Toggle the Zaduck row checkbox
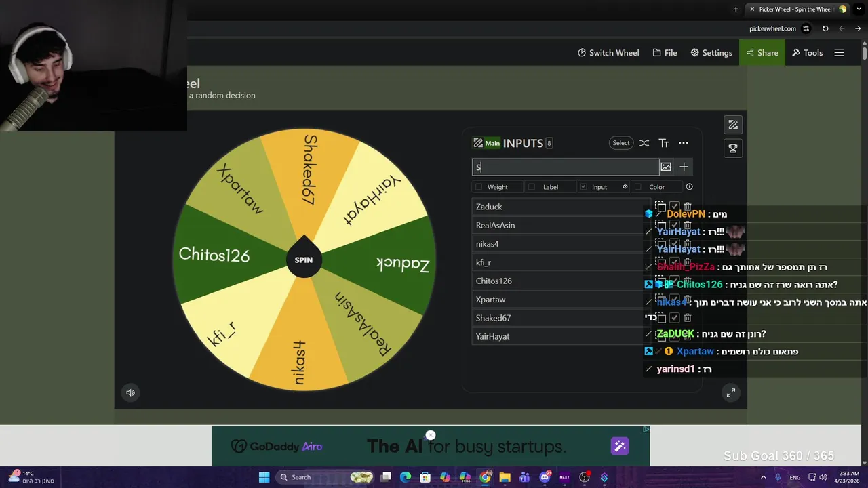The height and width of the screenshot is (488, 868). (674, 206)
